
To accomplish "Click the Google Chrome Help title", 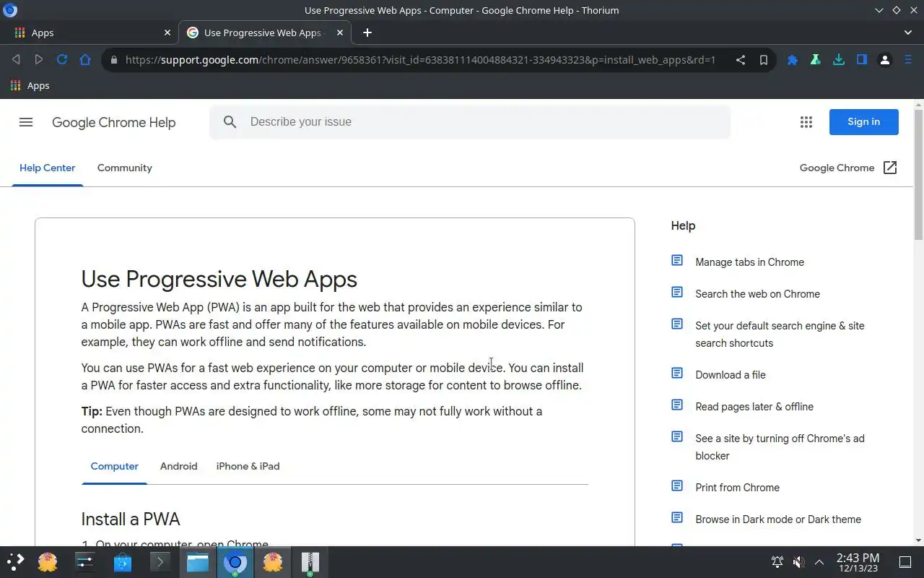I will tap(113, 122).
